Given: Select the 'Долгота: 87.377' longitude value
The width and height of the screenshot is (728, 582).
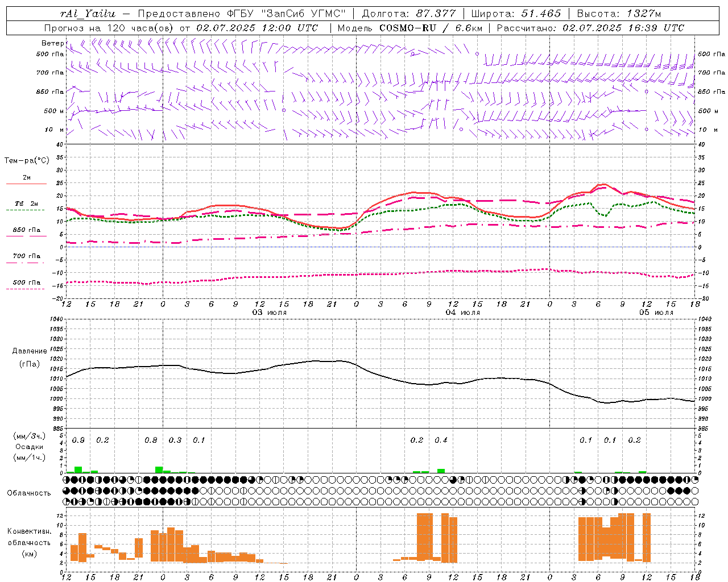Looking at the screenshot, I should tap(408, 14).
